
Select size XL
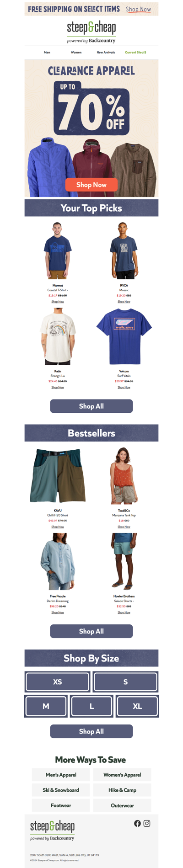[137, 706]
